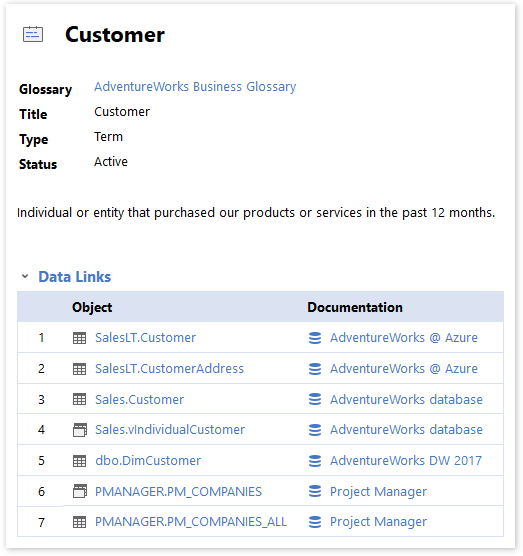Click view icon beside PMANAGER.PM_COMPANIES
Image resolution: width=523 pixels, height=556 pixels.
coord(79,491)
